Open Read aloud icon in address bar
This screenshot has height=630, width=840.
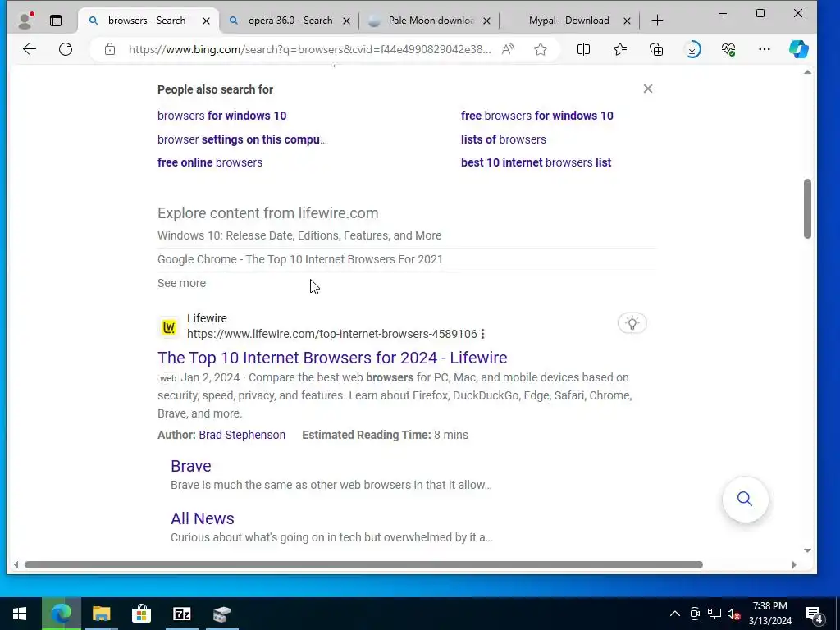[508, 49]
